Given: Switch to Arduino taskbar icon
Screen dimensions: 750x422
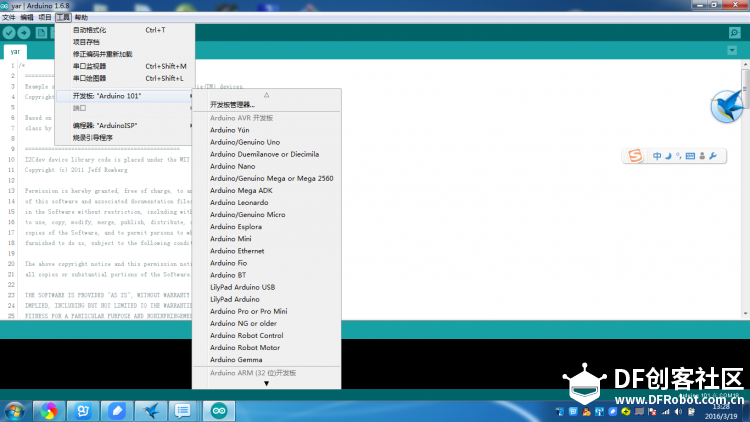Looking at the screenshot, I should point(219,411).
